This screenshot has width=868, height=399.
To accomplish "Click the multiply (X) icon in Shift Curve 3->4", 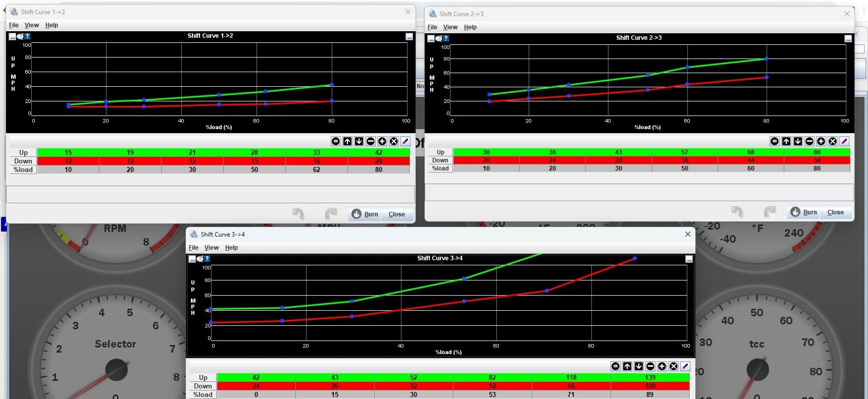I will 674,366.
